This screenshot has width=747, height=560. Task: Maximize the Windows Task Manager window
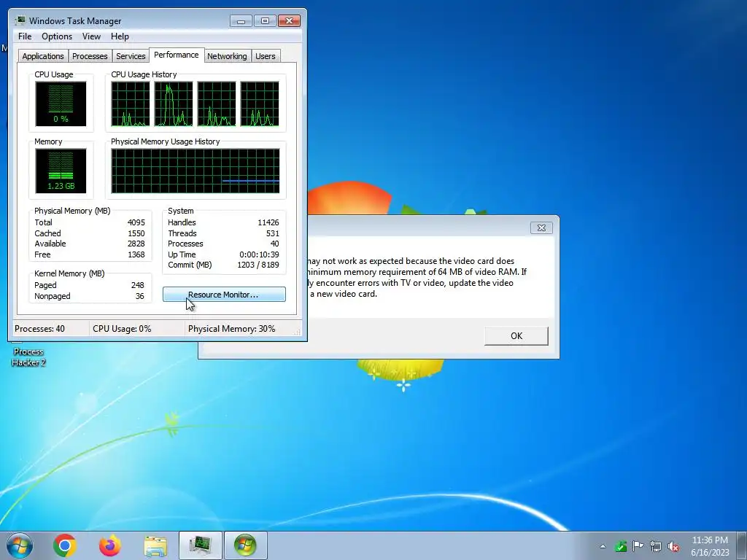click(265, 20)
